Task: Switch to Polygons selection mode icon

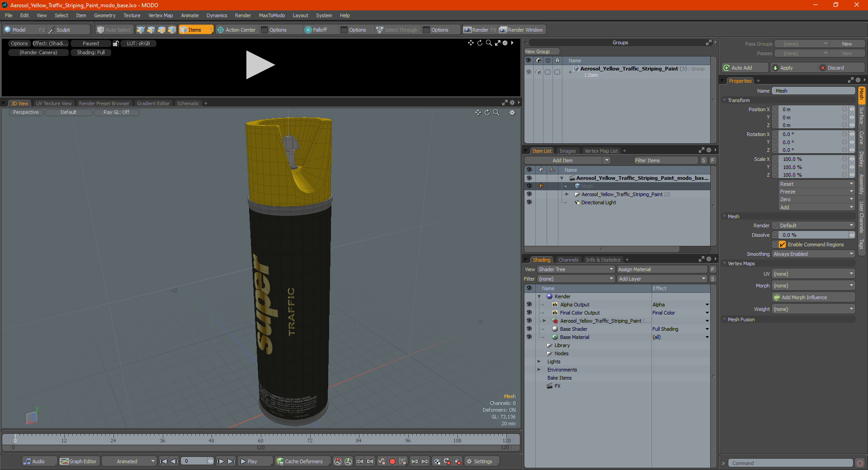Action: click(x=161, y=30)
